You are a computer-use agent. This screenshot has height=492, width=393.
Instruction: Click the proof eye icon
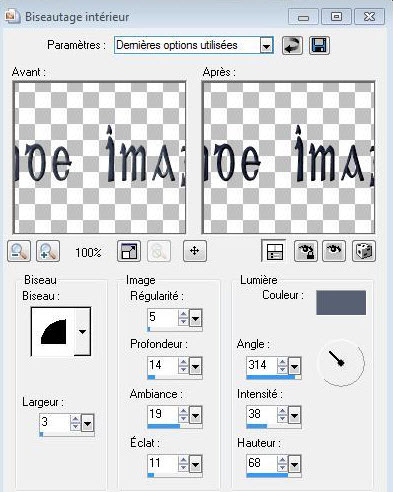334,251
